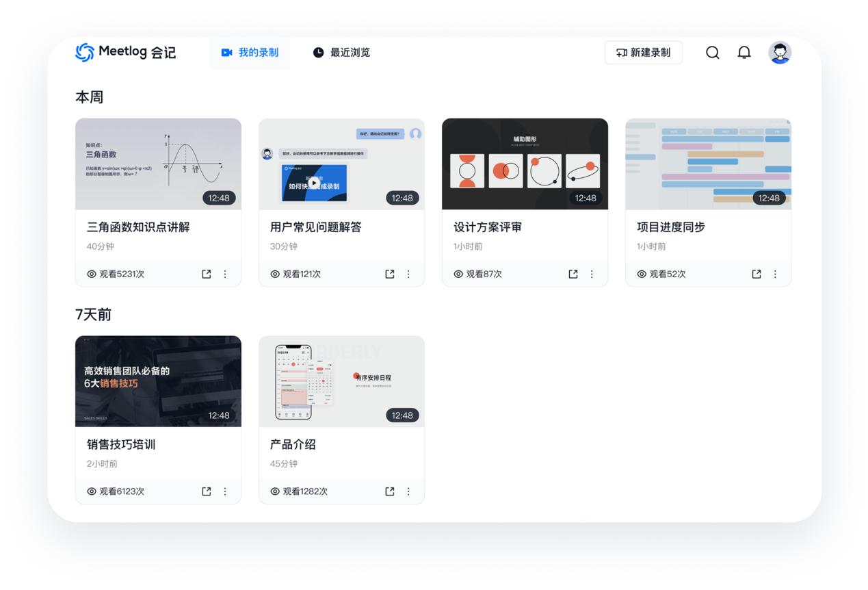Screen dimensions: 868x590
Task: Select the 我的录制 tab
Action: pyautogui.click(x=250, y=52)
